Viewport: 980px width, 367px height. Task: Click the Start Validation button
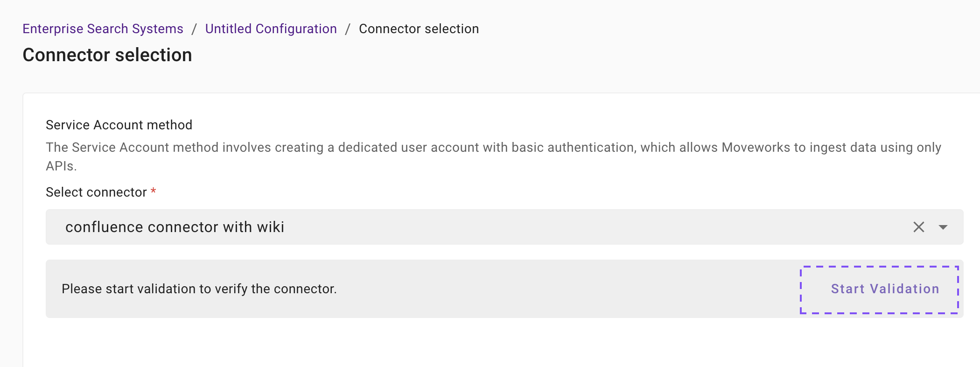(879, 289)
